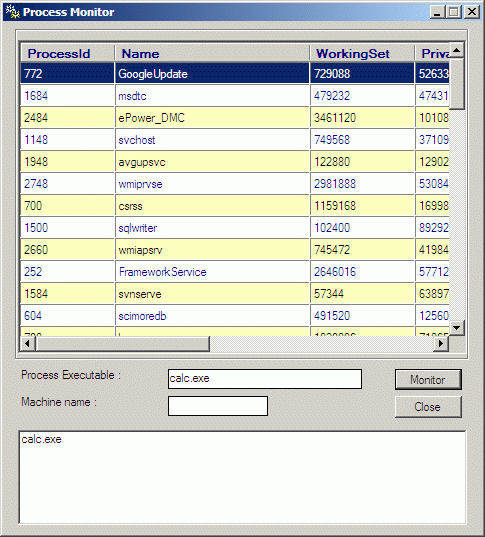Screen dimensions: 485x537
Task: Click WorkingSet value 749568
Action: pos(362,139)
